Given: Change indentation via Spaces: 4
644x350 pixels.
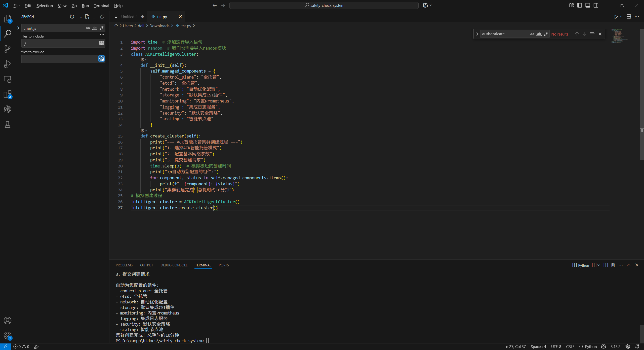Looking at the screenshot, I should (538, 346).
